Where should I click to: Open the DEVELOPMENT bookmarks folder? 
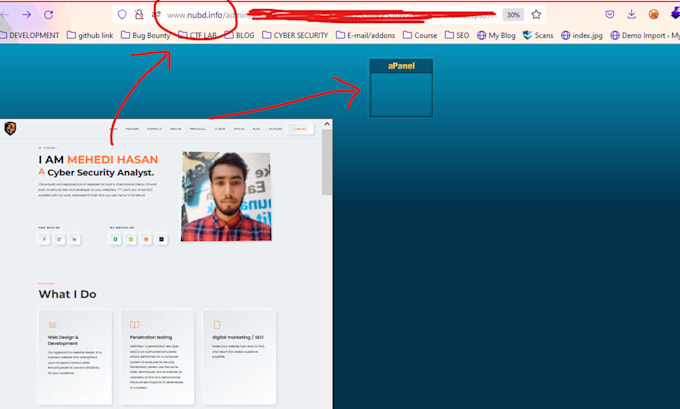tap(29, 36)
